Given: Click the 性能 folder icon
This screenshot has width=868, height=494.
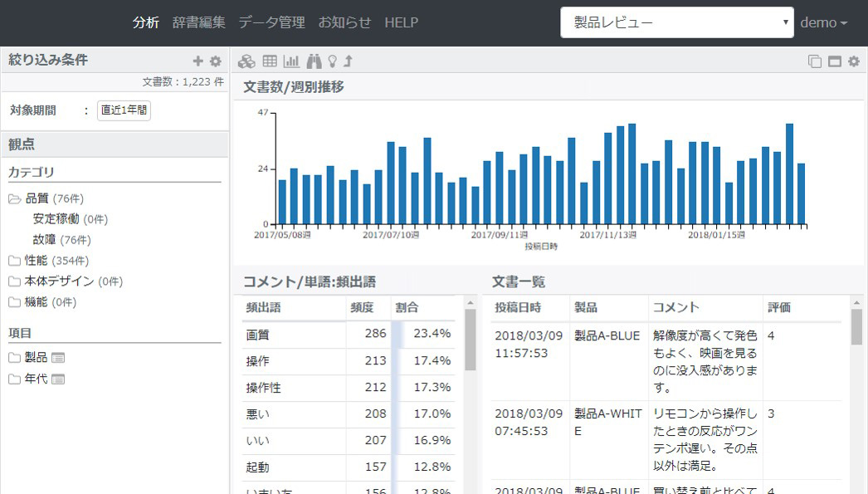Looking at the screenshot, I should [x=15, y=261].
